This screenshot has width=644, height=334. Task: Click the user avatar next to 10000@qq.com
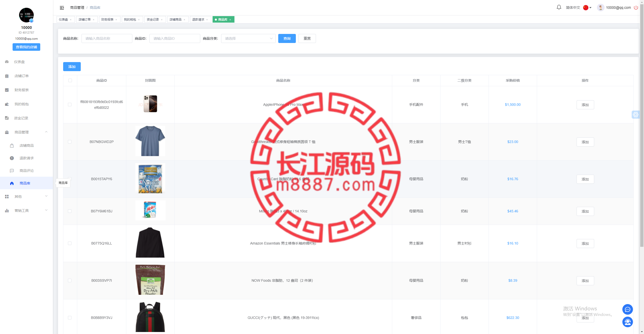click(600, 8)
